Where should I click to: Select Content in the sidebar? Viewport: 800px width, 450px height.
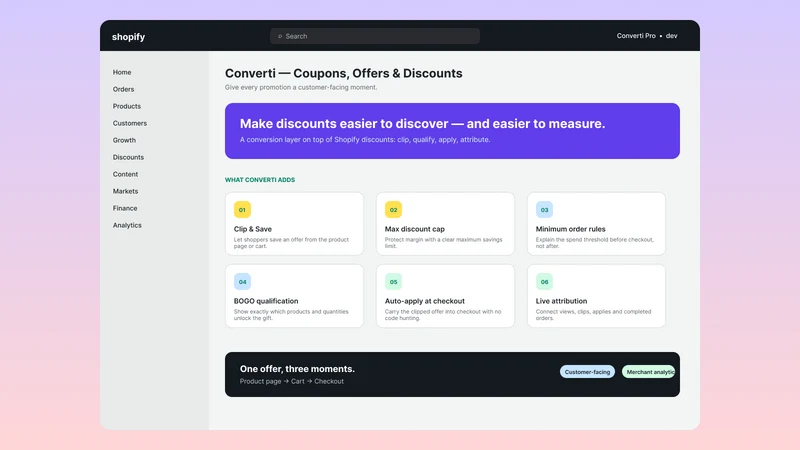(x=125, y=174)
